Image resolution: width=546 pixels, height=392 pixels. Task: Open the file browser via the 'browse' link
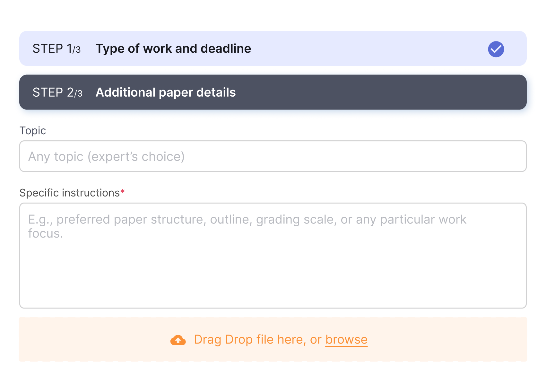click(x=346, y=340)
